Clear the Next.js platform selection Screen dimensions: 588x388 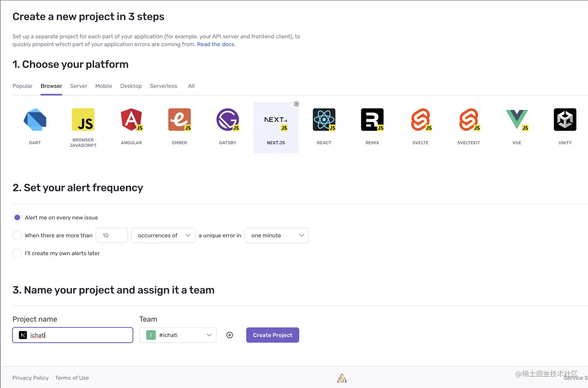coord(296,104)
